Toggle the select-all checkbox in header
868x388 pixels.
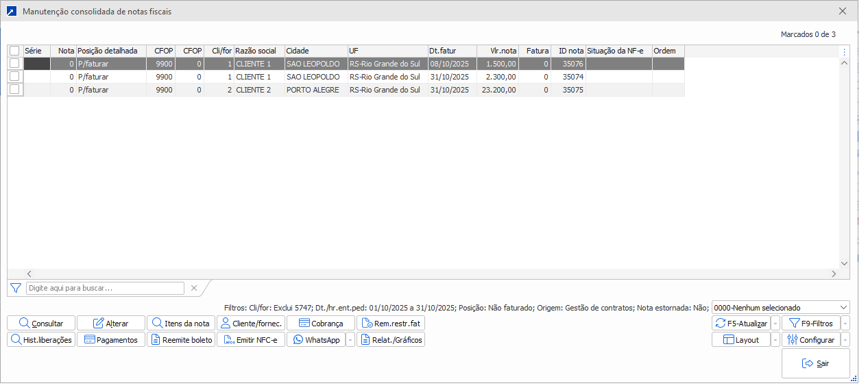coord(14,51)
